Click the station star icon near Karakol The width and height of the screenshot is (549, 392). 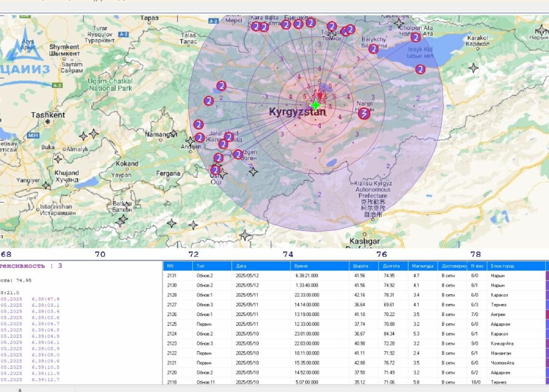click(473, 68)
